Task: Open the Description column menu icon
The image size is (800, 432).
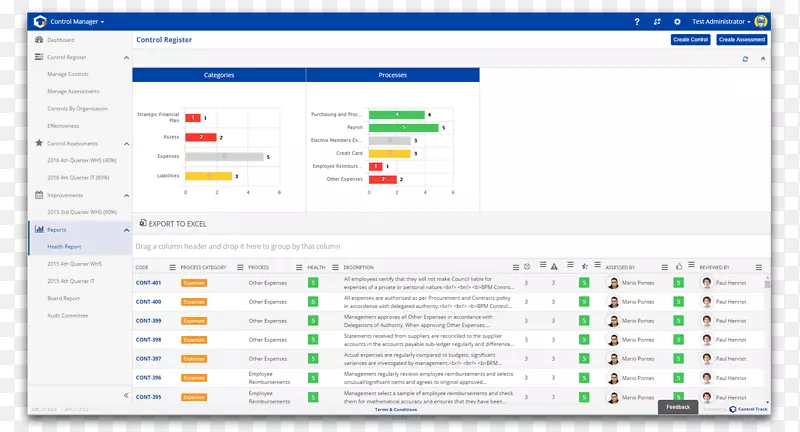Action: (516, 267)
